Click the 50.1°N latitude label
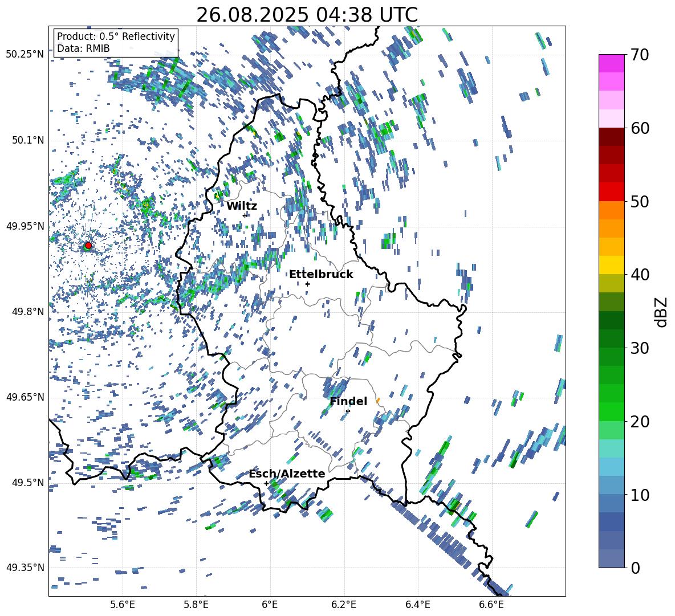This screenshot has height=616, width=675. pyautogui.click(x=28, y=141)
